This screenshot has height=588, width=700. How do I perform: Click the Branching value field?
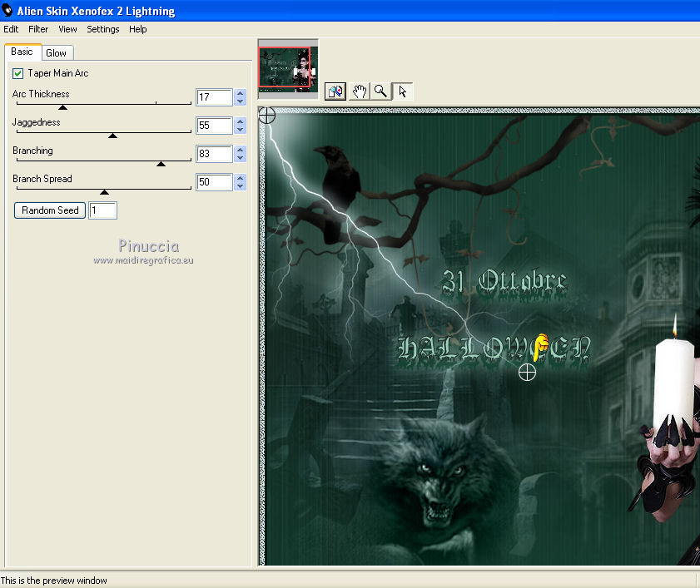[214, 154]
